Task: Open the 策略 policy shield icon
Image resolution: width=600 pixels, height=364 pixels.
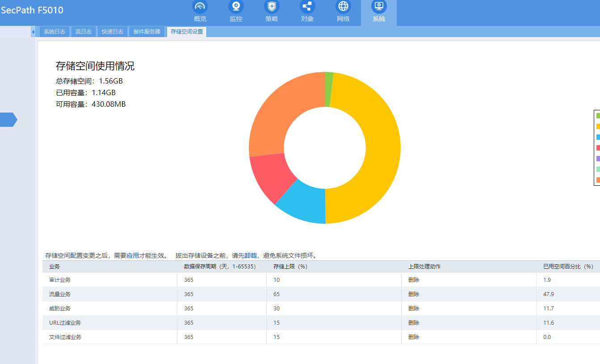Action: click(272, 7)
